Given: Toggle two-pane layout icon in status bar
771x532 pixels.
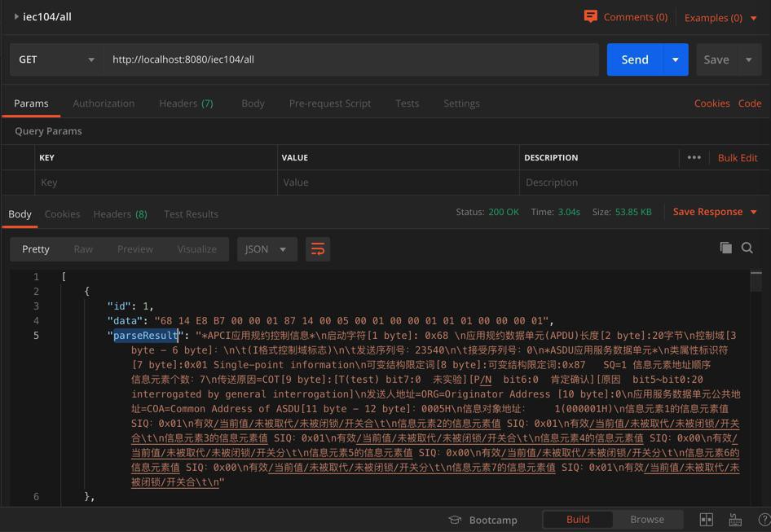Looking at the screenshot, I should (707, 520).
